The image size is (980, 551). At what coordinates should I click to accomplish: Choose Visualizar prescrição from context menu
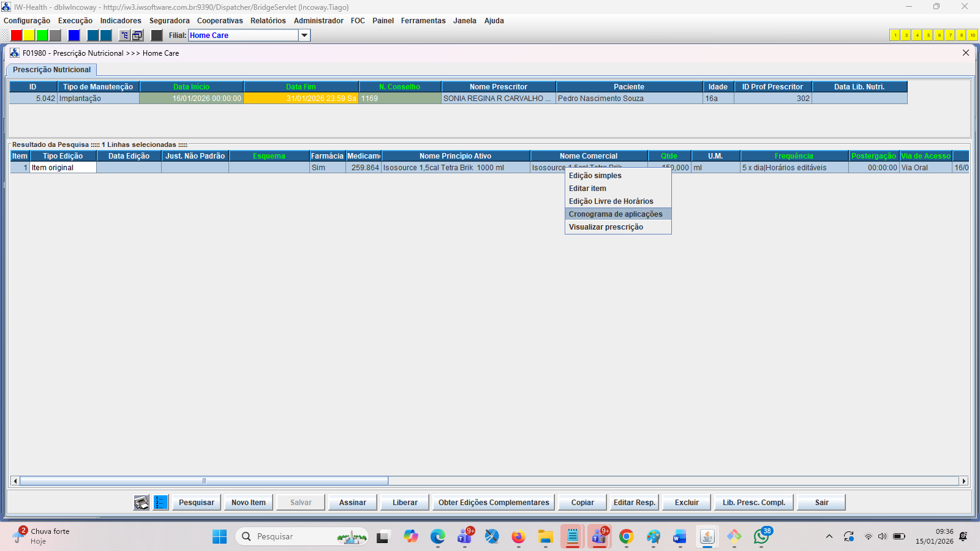[606, 227]
